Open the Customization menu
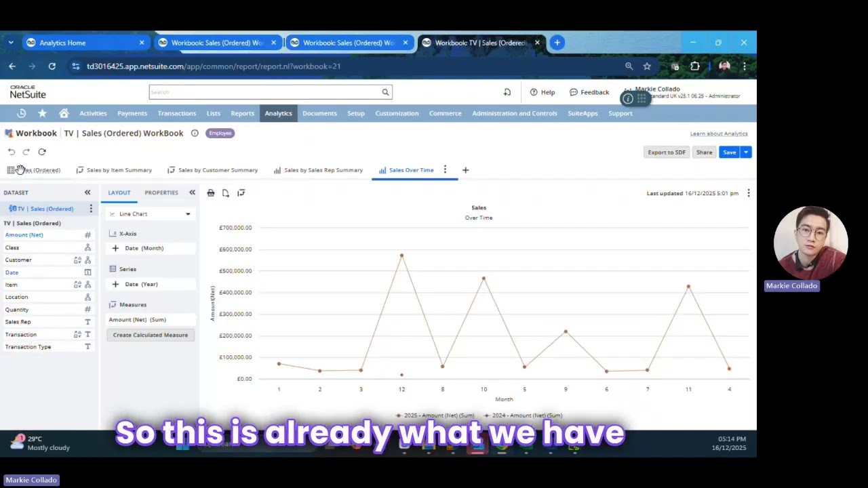The height and width of the screenshot is (488, 868). tap(397, 113)
